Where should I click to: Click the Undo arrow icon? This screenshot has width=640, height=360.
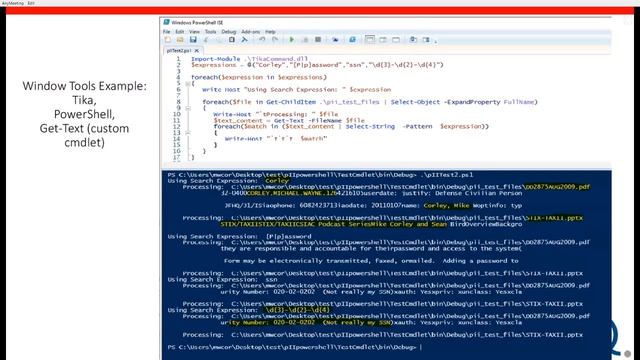[x=262, y=40]
